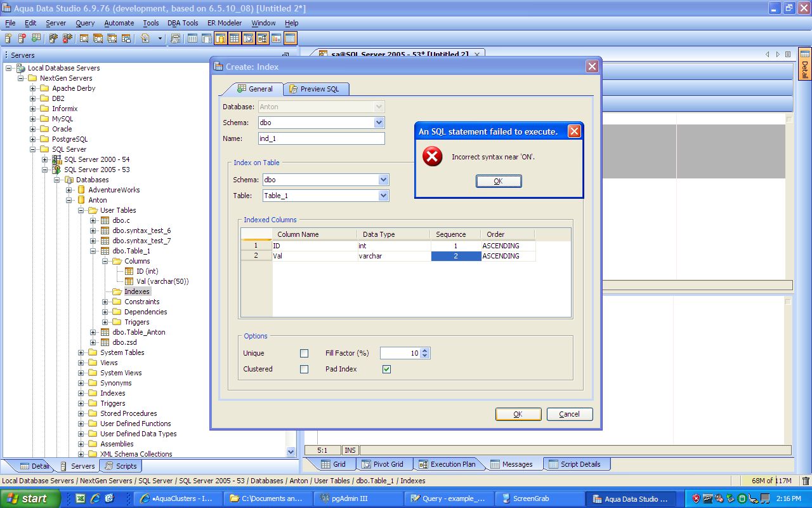The height and width of the screenshot is (508, 812).
Task: Click the calculator-style toolbar icon
Action: click(176, 39)
